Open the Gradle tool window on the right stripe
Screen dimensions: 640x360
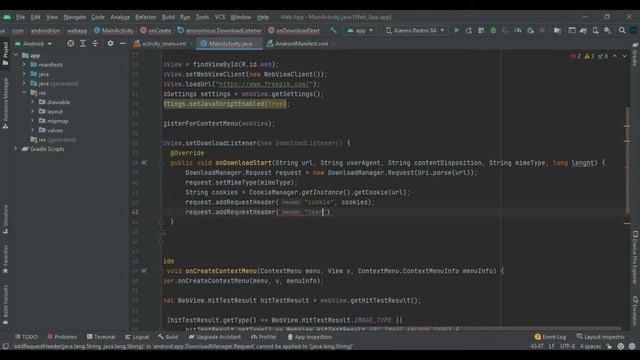[635, 54]
